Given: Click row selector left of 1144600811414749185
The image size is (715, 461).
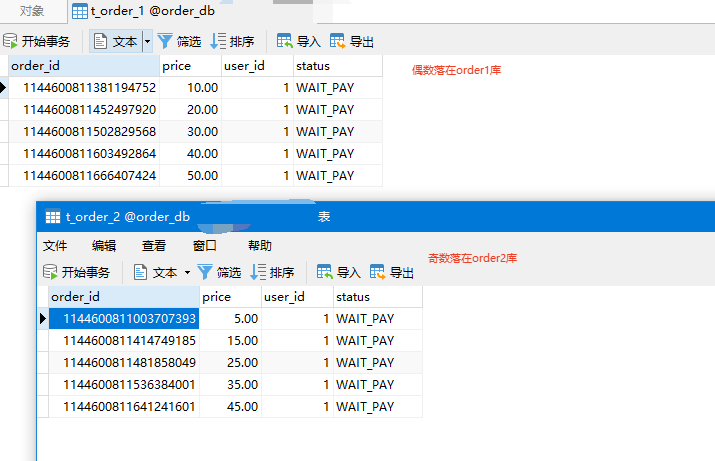Looking at the screenshot, I should [x=43, y=341].
